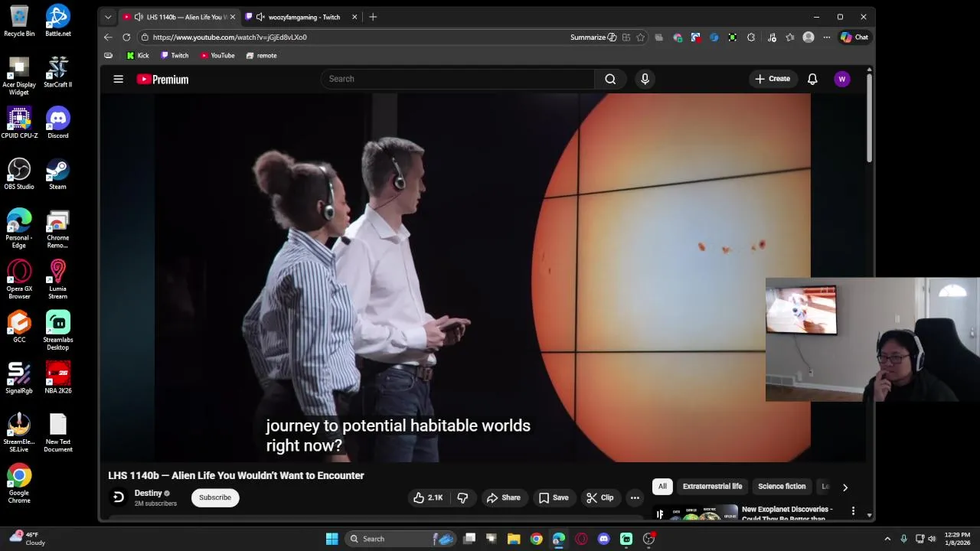Open Discord from the taskbar
Screen dimensions: 980x551
(x=603, y=539)
